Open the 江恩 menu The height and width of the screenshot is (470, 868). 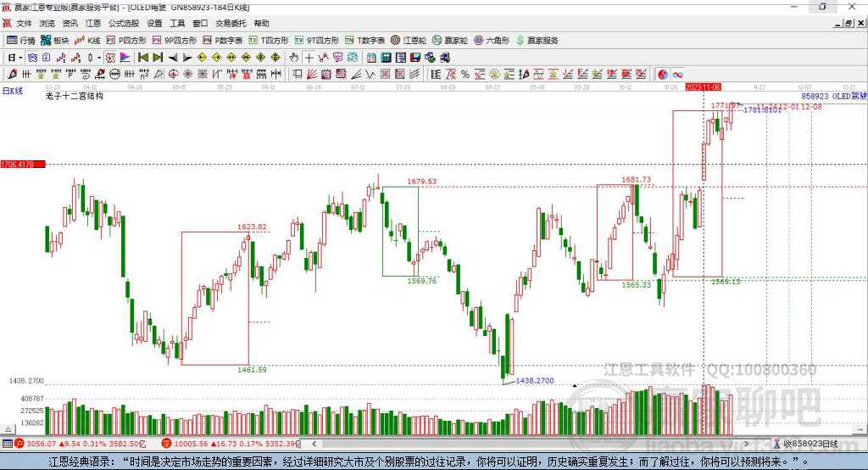[93, 23]
